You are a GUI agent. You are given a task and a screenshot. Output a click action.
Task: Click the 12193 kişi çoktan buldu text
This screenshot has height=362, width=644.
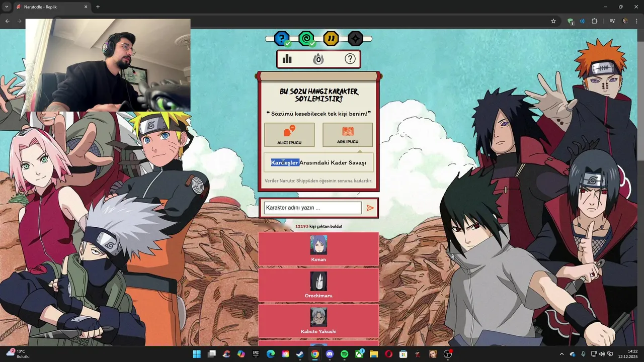(x=318, y=226)
